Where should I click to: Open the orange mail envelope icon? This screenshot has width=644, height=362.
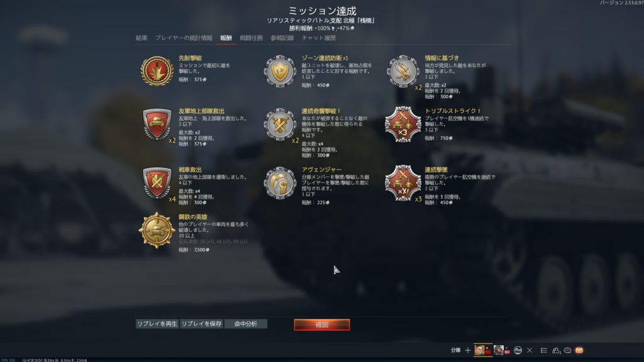[x=579, y=350]
